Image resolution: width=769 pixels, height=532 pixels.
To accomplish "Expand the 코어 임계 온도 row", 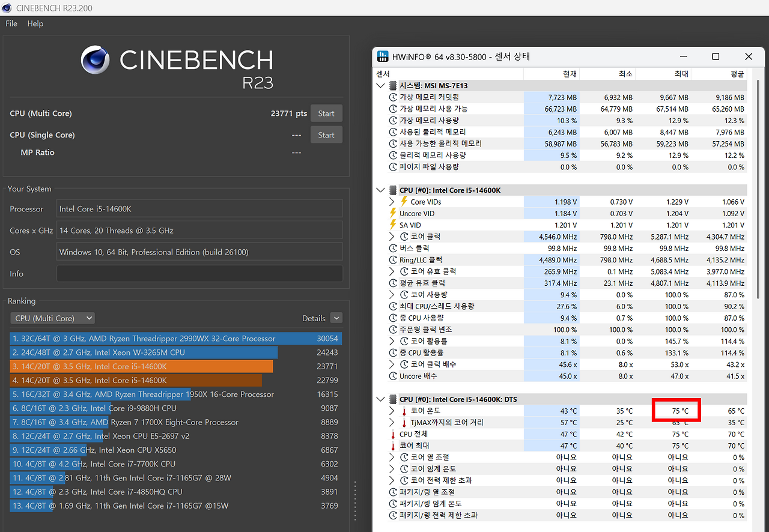I will pyautogui.click(x=392, y=469).
